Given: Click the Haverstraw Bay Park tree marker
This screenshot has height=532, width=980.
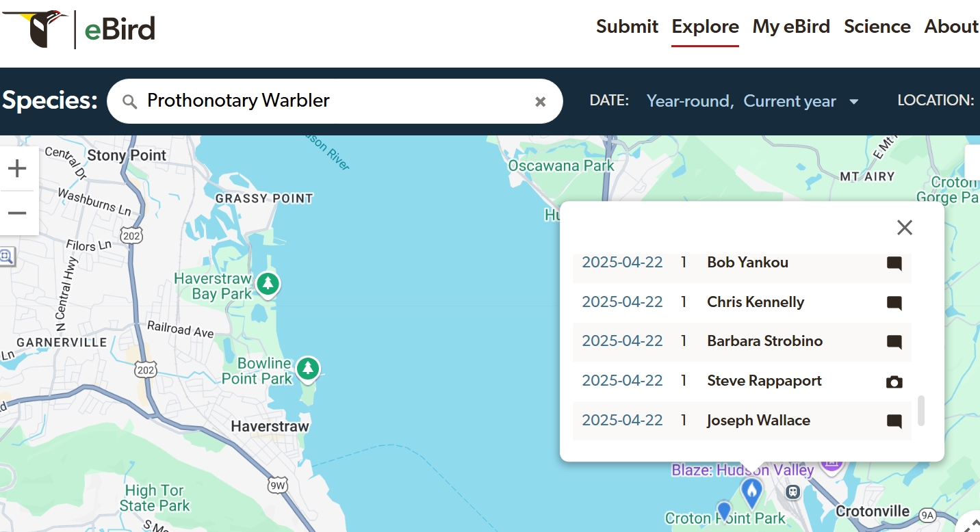Looking at the screenshot, I should [x=268, y=283].
